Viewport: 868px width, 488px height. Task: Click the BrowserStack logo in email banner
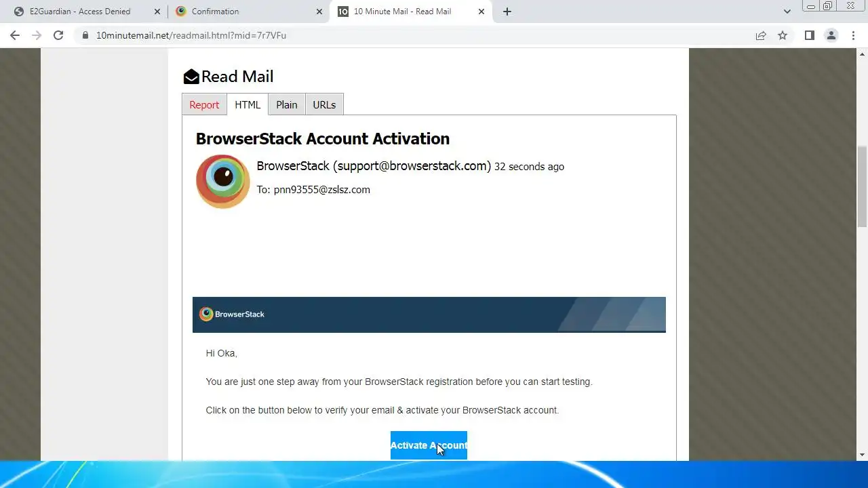click(232, 314)
